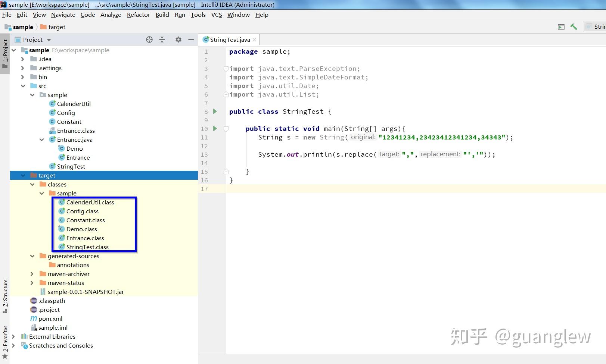This screenshot has width=606, height=364.
Task: Expand the bin folder
Action: pyautogui.click(x=23, y=77)
